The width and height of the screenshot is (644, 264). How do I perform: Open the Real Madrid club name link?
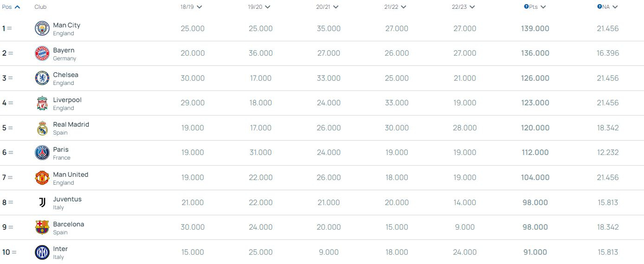pos(71,124)
